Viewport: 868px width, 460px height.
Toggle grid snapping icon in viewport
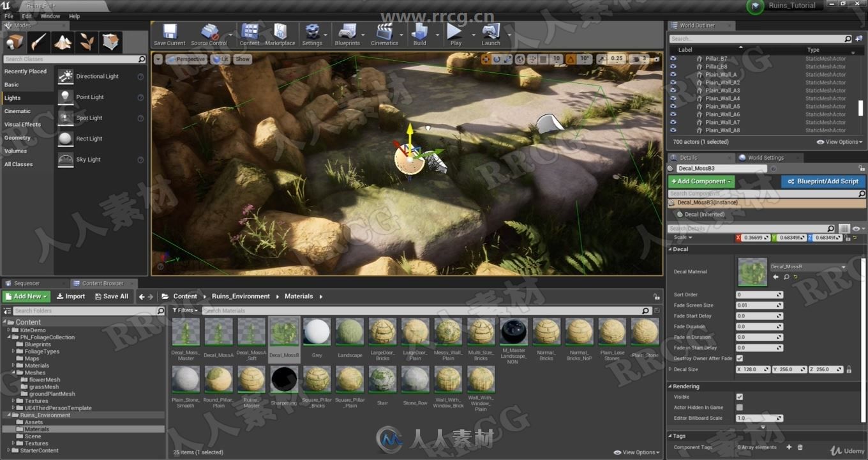542,59
